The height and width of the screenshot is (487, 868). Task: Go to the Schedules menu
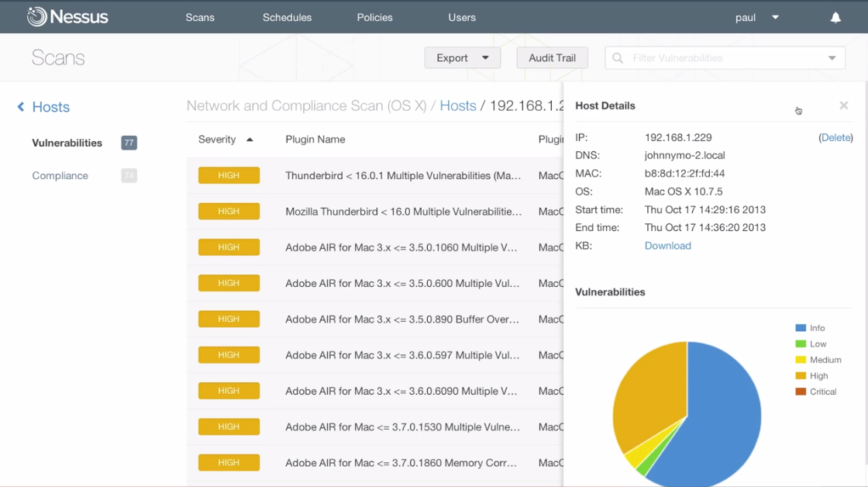(287, 17)
